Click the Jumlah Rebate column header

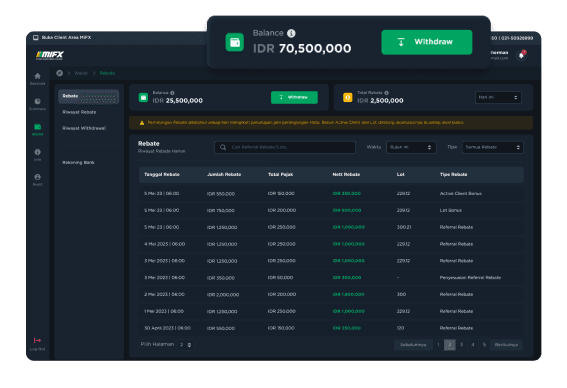(224, 175)
